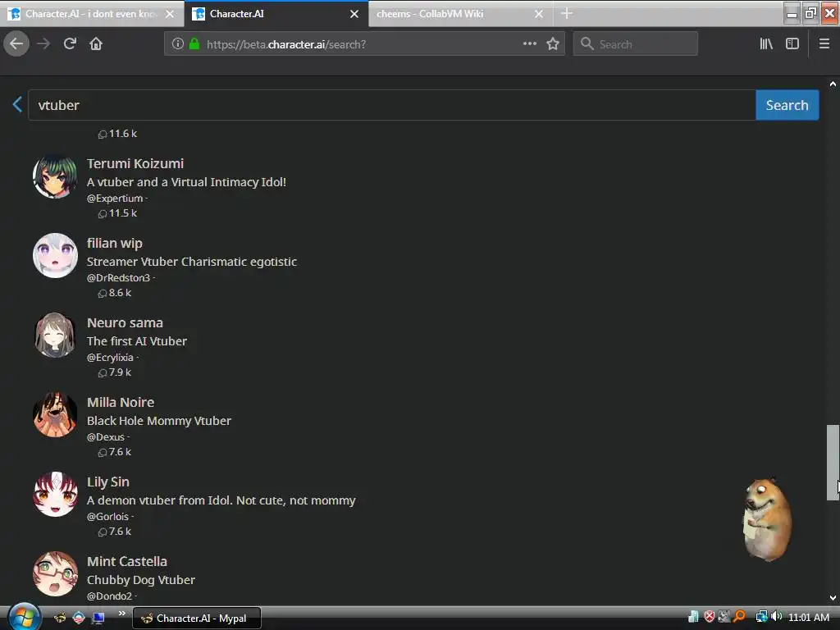Image resolution: width=840 pixels, height=630 pixels.
Task: Show site information icon in address bar
Action: point(178,44)
